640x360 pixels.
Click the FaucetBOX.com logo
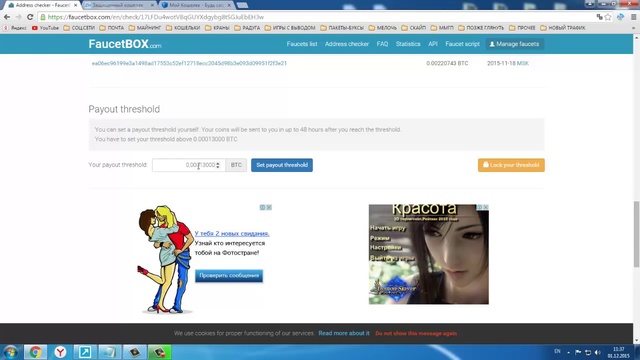(125, 44)
